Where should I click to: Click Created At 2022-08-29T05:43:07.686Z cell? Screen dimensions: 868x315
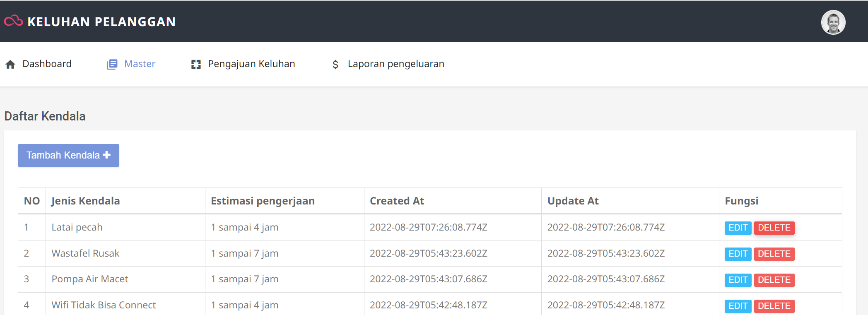click(453, 279)
